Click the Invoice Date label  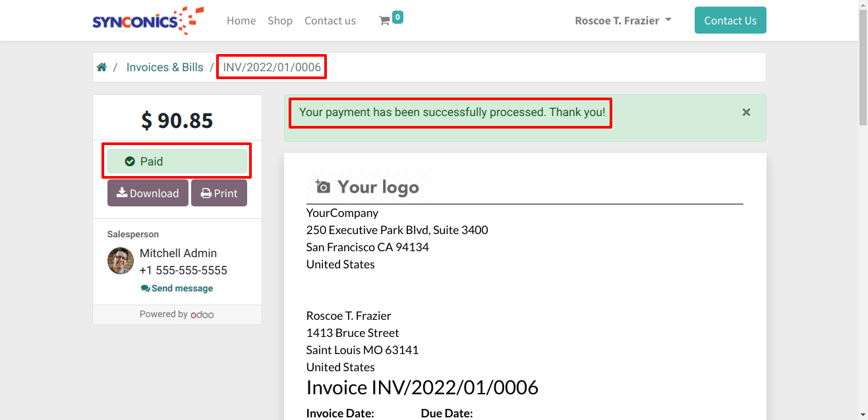pos(340,413)
